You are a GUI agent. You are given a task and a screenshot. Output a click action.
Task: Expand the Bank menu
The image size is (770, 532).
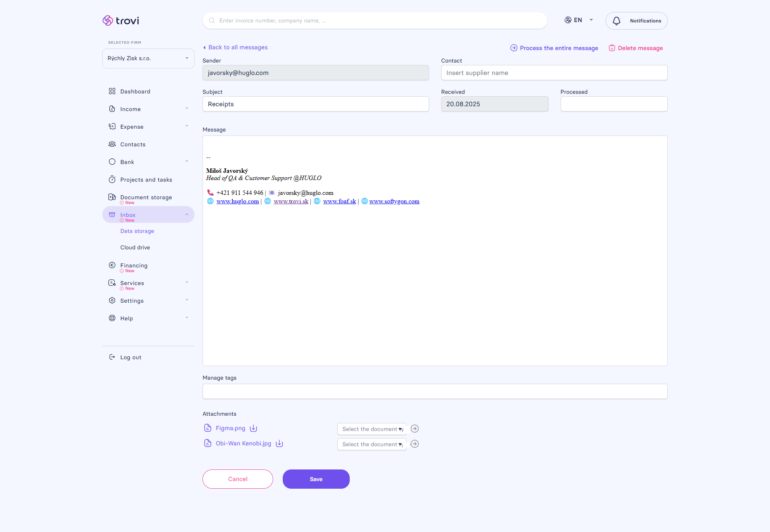click(x=187, y=162)
